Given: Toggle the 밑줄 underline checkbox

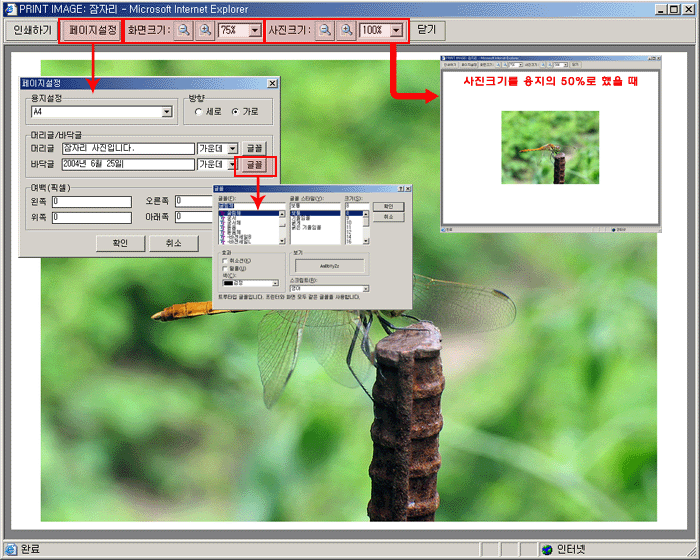Looking at the screenshot, I should click(x=226, y=269).
